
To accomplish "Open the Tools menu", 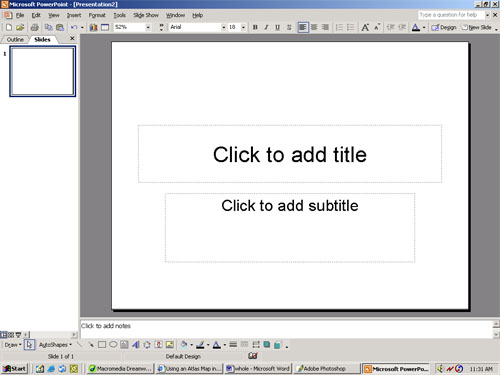I will pyautogui.click(x=119, y=15).
